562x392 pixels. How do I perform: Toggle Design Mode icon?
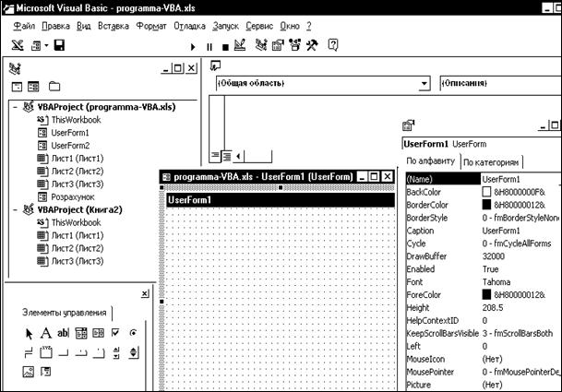(240, 45)
